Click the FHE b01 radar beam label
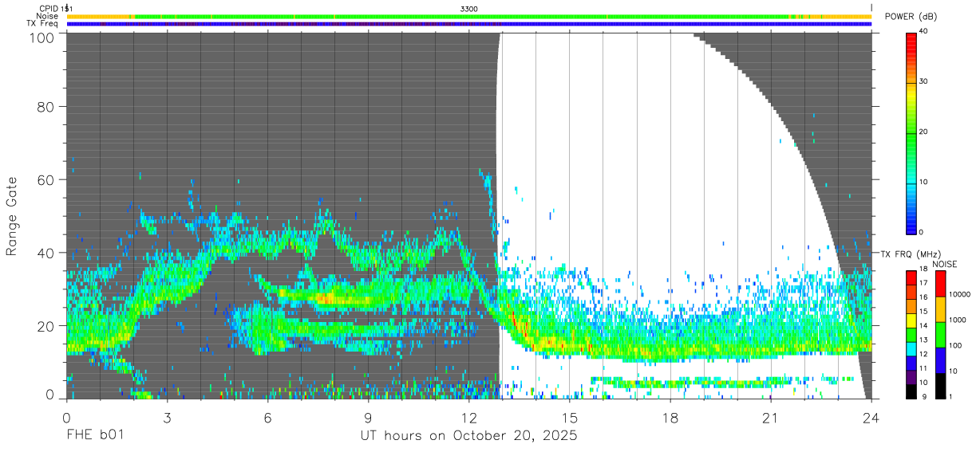 pos(95,437)
